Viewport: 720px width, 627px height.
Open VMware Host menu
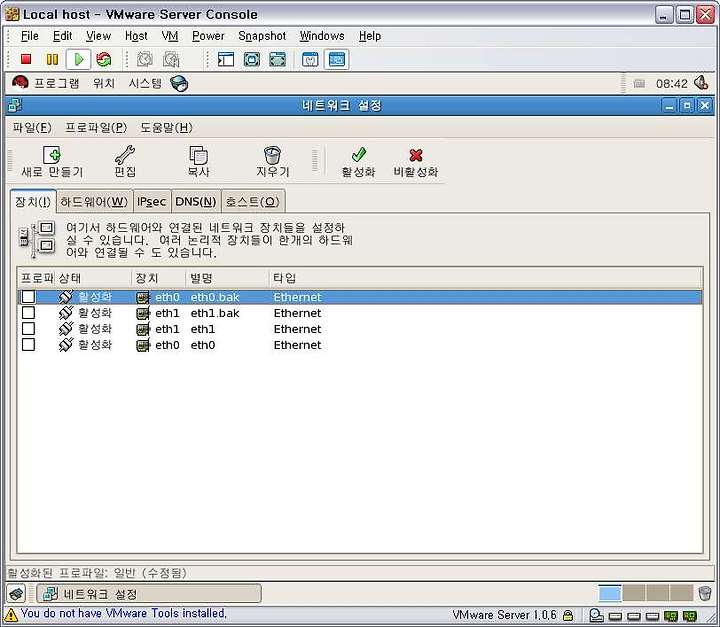click(136, 36)
